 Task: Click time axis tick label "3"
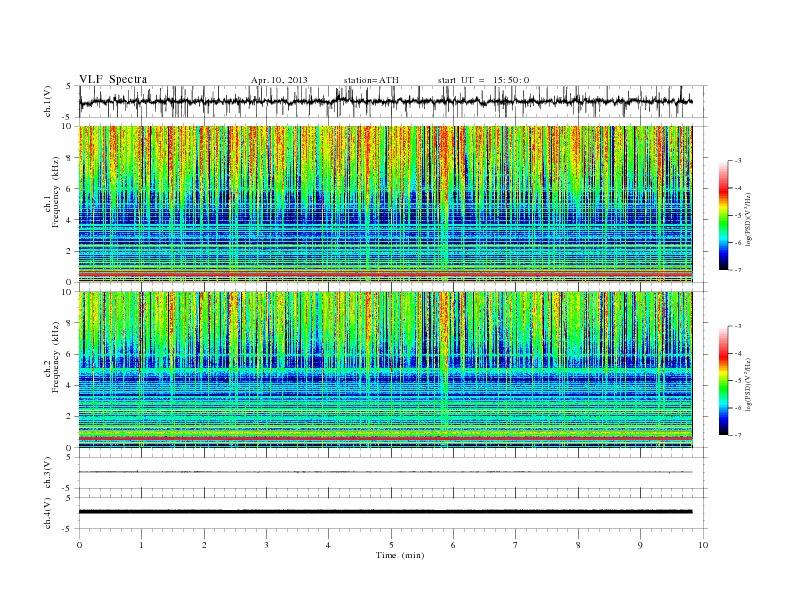pos(266,545)
